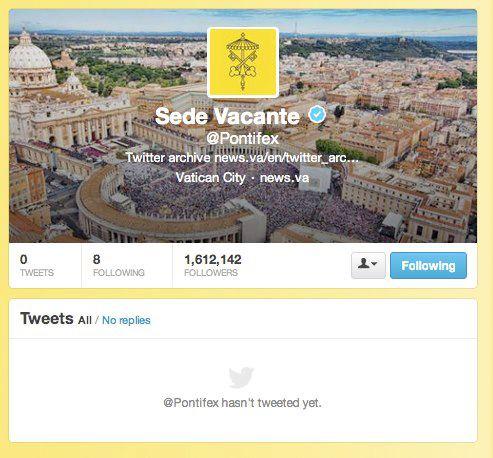This screenshot has width=493, height=458.
Task: Select the All tweets filter
Action: [x=85, y=320]
